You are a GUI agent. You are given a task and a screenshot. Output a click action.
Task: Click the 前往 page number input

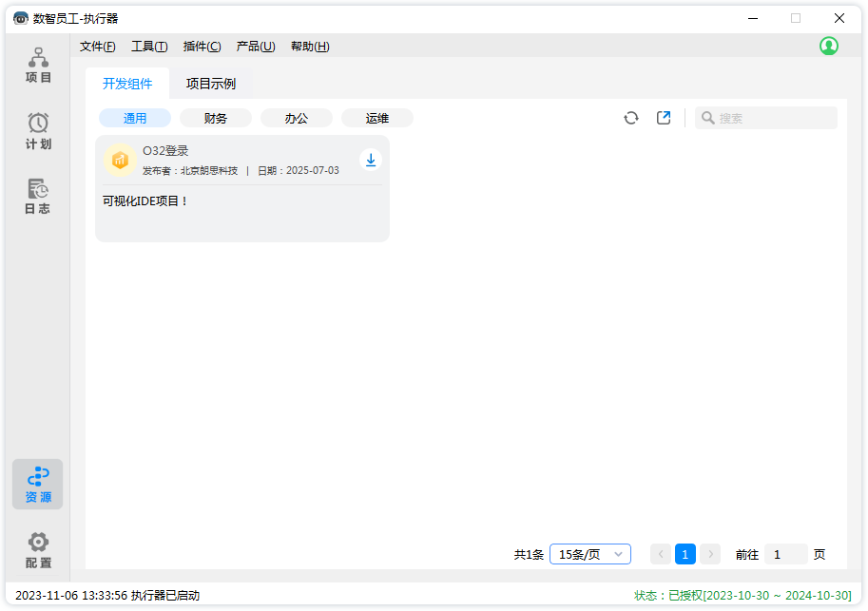point(786,553)
